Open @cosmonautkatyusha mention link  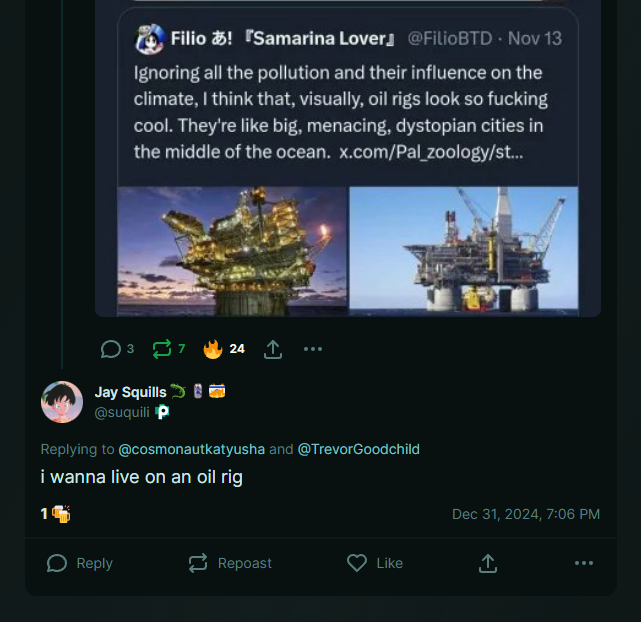(191, 449)
